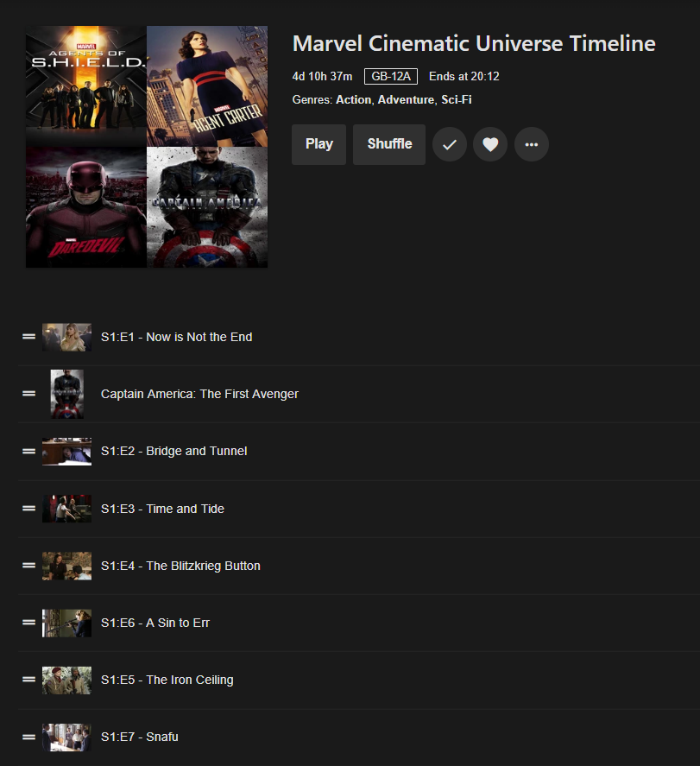Click thumbnail of Captain America: The First Avenger row

(66, 394)
